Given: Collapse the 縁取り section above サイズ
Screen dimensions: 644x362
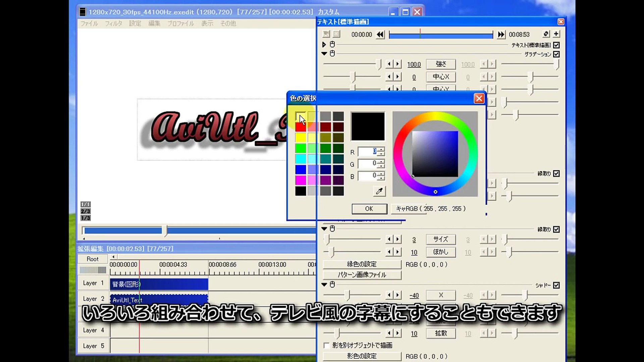Looking at the screenshot, I should (x=324, y=229).
